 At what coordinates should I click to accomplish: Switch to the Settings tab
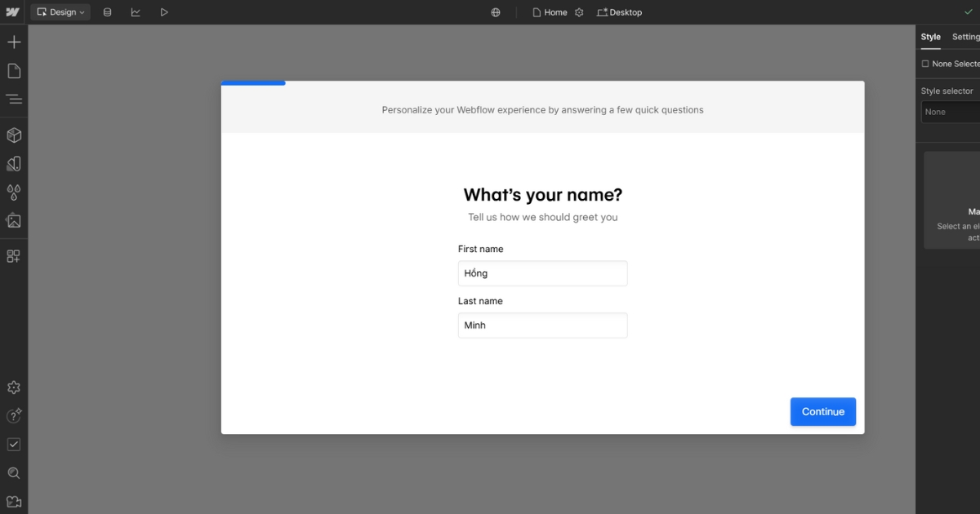(x=965, y=37)
